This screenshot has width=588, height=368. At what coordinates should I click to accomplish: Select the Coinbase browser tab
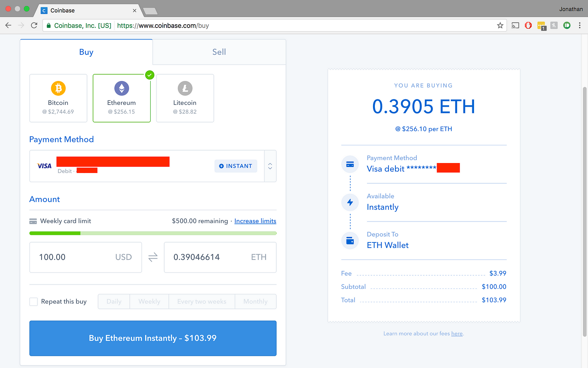pyautogui.click(x=88, y=11)
